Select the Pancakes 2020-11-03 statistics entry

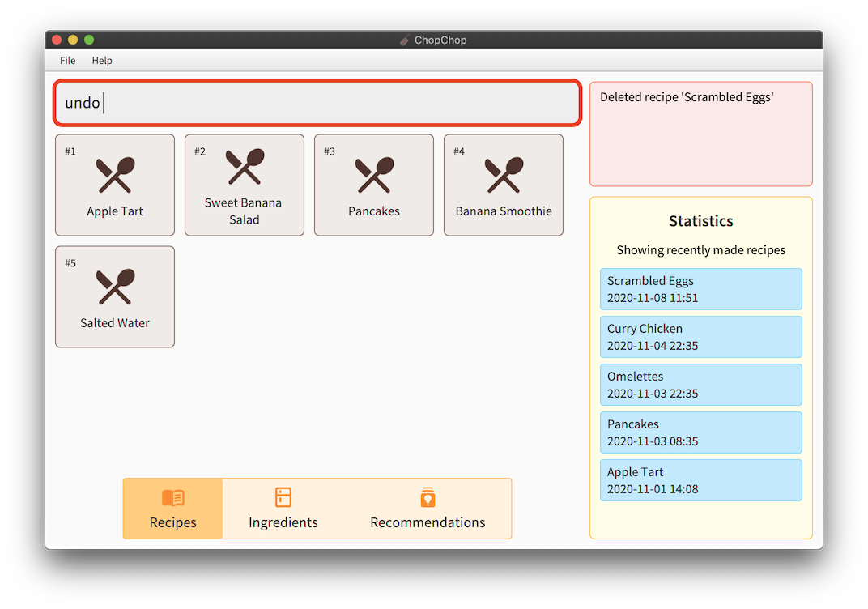pyautogui.click(x=701, y=432)
